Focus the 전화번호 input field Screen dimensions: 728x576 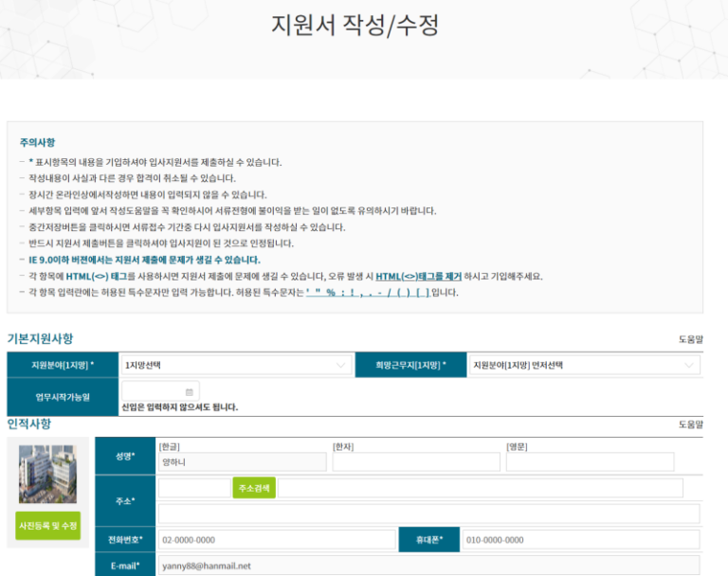tap(276, 540)
